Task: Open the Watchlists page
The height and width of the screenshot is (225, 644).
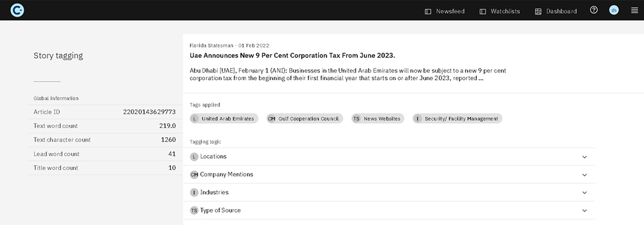Action: coord(500,11)
